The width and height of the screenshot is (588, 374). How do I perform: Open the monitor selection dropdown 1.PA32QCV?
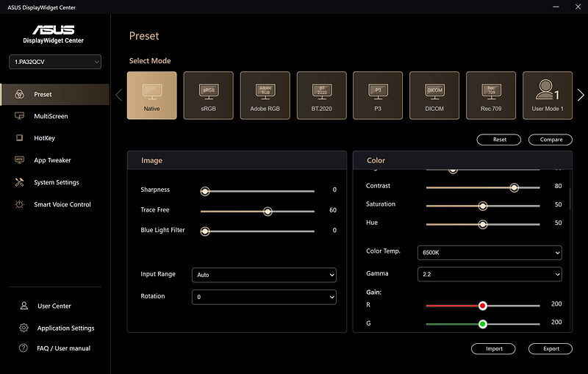[55, 62]
